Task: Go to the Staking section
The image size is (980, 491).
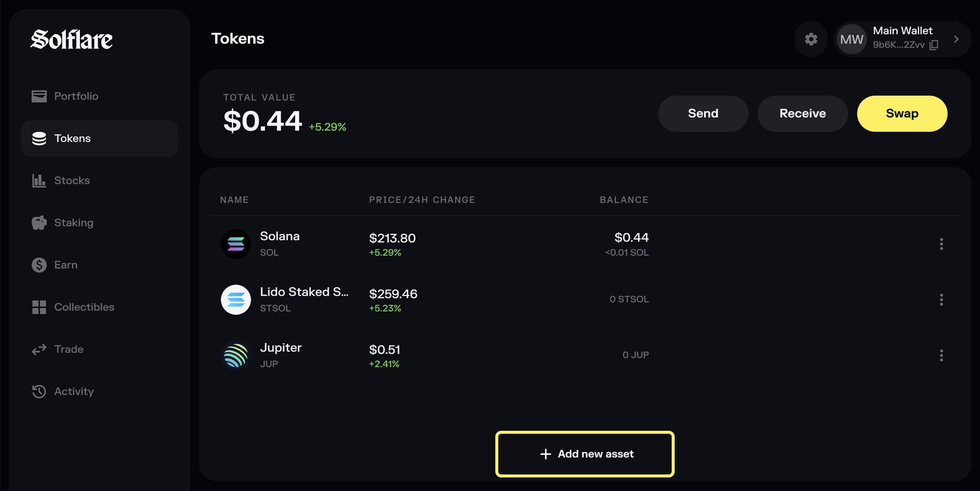Action: tap(74, 223)
